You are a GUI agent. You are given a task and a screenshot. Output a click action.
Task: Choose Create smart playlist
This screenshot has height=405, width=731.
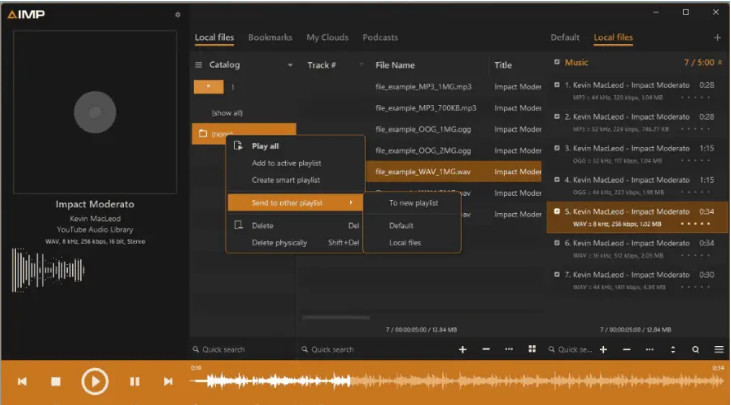pos(286,180)
